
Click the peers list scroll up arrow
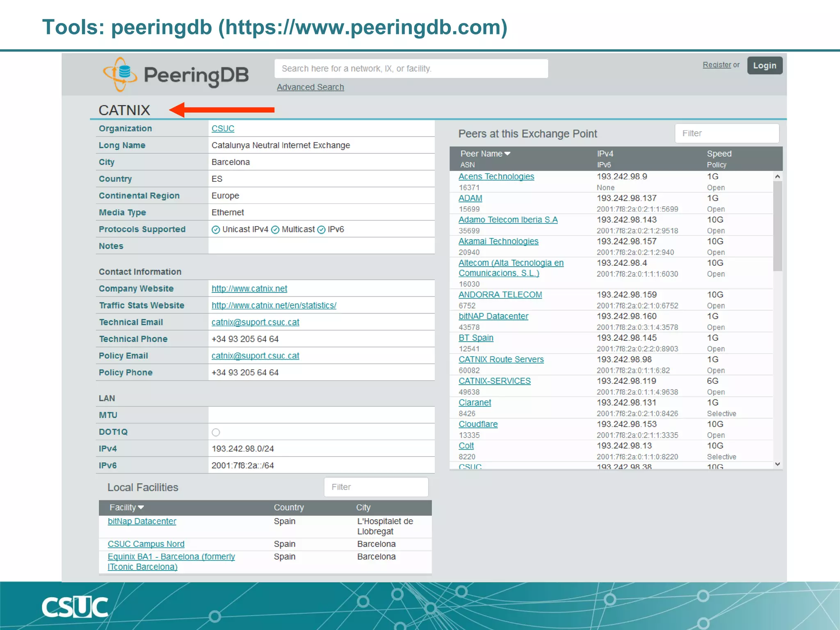(777, 176)
